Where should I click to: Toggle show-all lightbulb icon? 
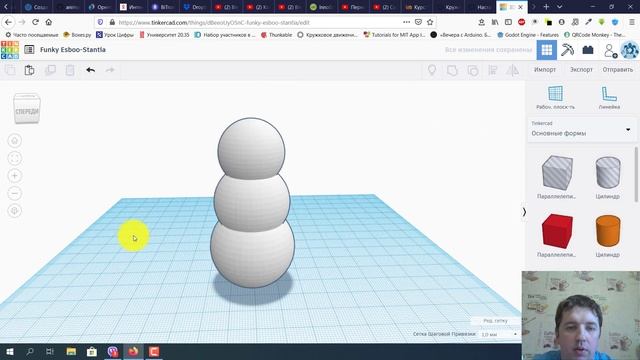pos(432,70)
